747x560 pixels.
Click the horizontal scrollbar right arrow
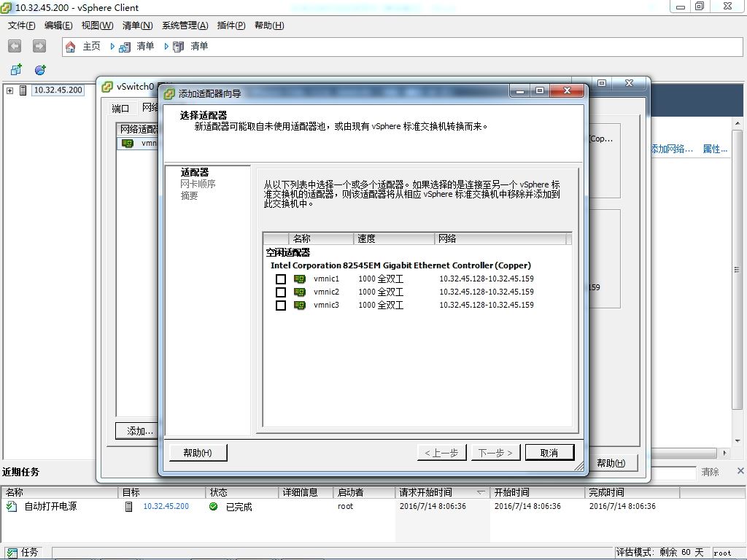pyautogui.click(x=724, y=453)
